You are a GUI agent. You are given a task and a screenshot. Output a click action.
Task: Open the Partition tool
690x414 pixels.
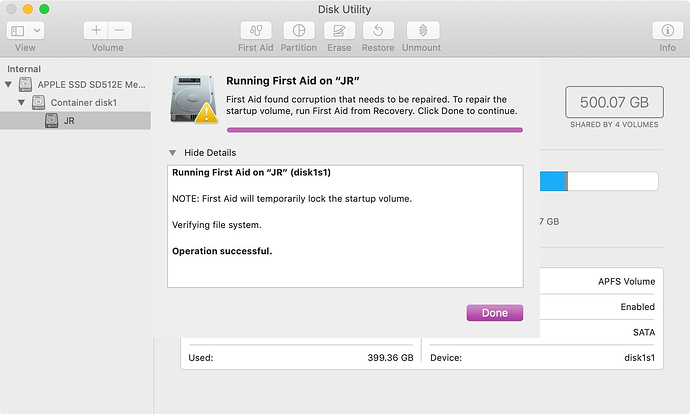click(x=299, y=30)
